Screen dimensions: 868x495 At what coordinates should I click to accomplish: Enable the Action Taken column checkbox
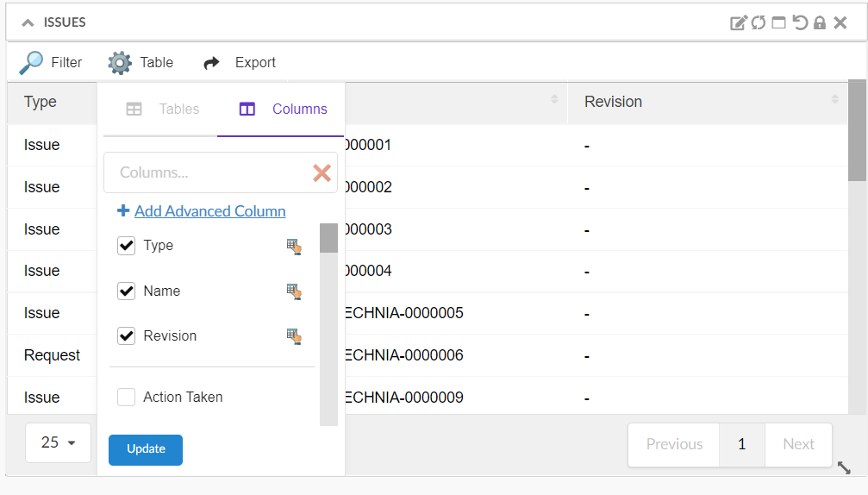click(127, 398)
